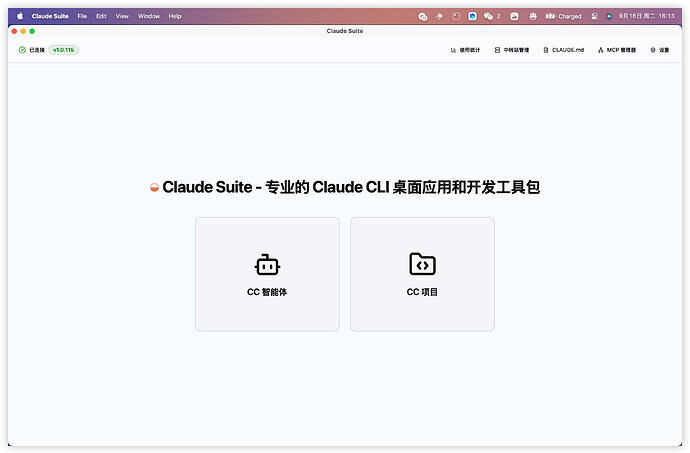Open the Claude Suite app menu

(x=50, y=16)
